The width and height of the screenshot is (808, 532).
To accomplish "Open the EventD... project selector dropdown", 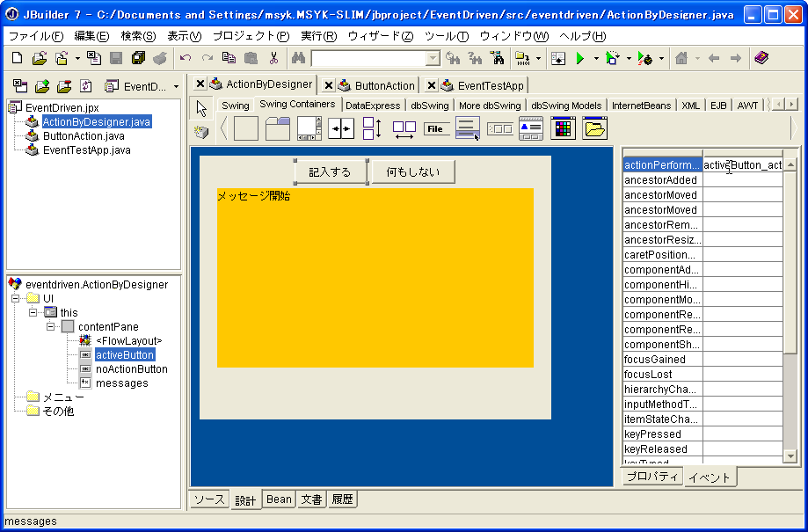I will 176,86.
